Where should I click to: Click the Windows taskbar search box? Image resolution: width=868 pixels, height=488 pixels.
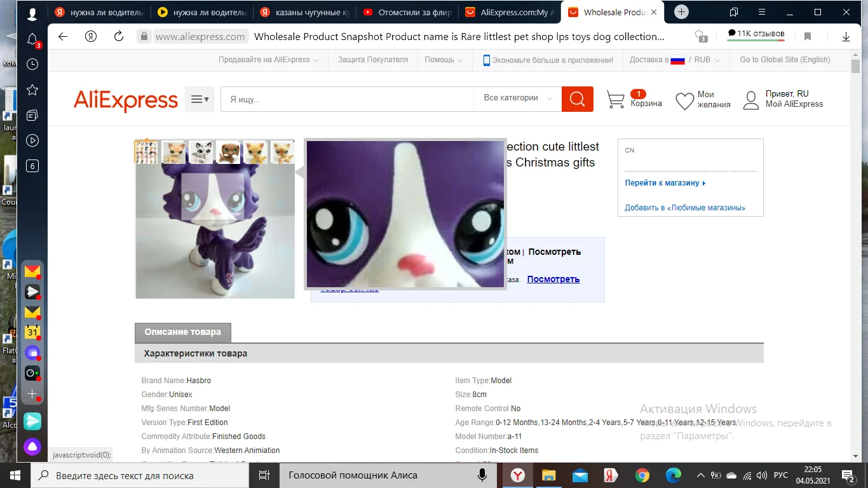[x=140, y=475]
